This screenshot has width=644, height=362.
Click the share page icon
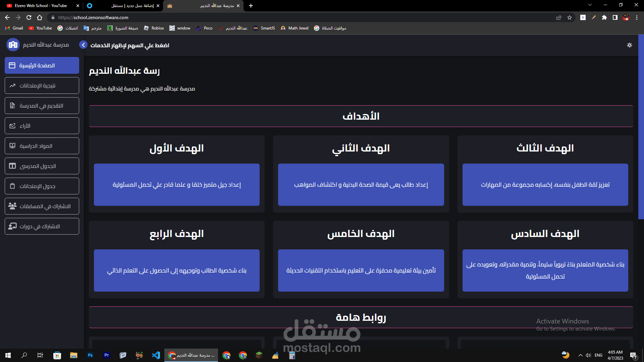559,17
